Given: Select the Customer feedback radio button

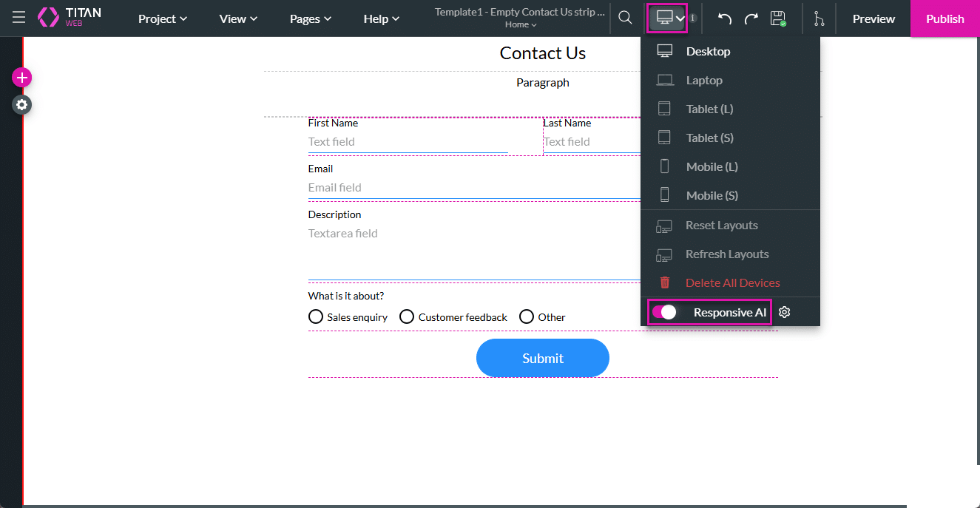Looking at the screenshot, I should 407,317.
